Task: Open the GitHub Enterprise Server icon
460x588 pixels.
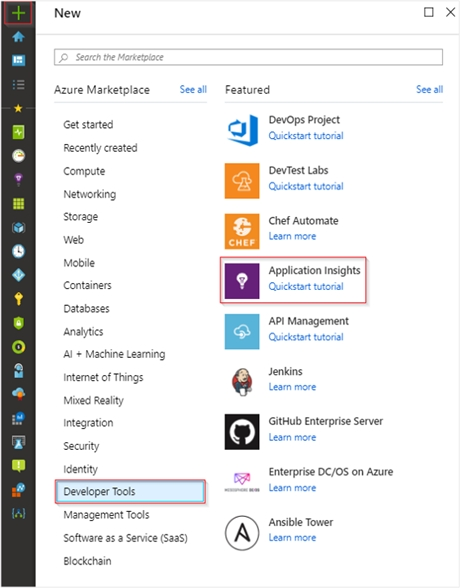Action: [242, 432]
